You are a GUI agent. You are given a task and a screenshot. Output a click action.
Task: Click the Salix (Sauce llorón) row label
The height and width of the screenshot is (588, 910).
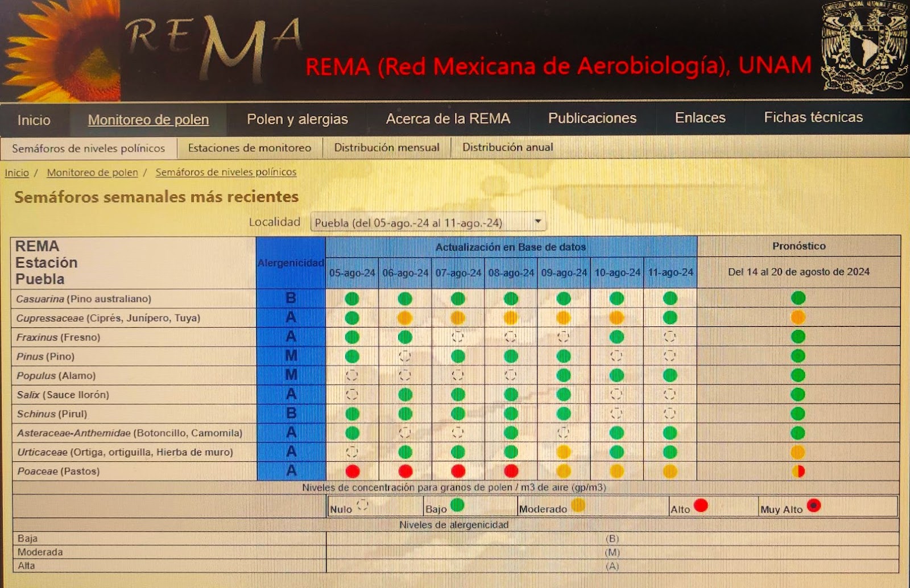(63, 395)
